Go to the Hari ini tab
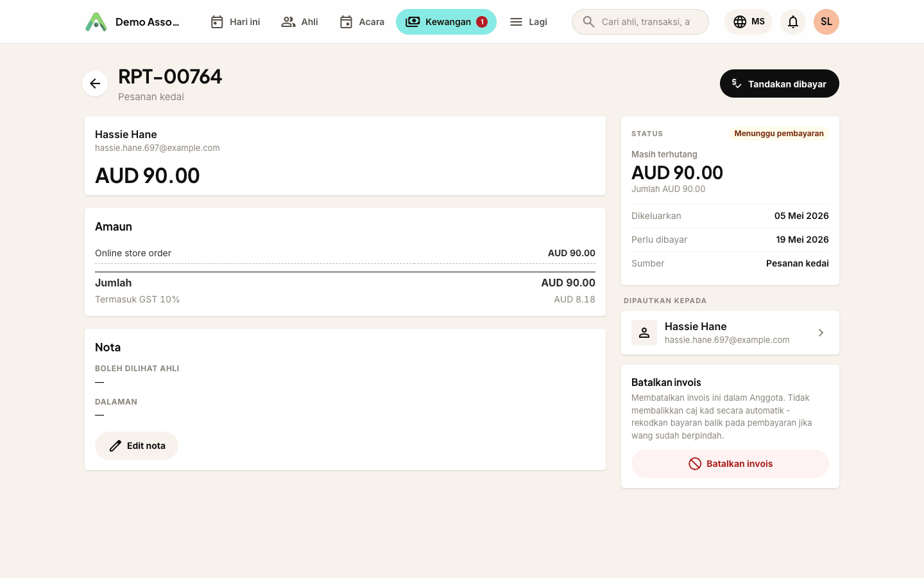Screen dimensions: 924x578 point(235,22)
